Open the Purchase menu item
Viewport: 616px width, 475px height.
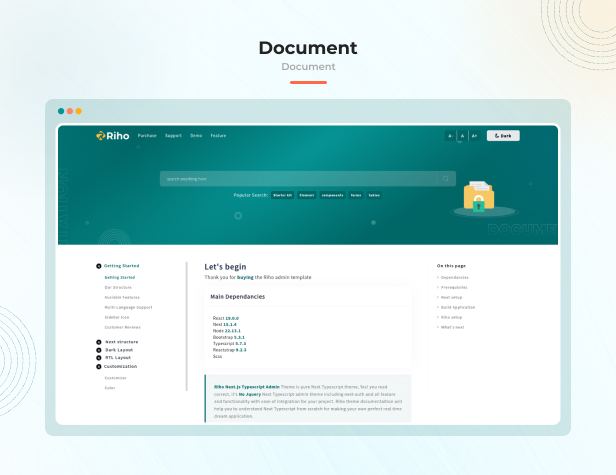click(x=147, y=136)
